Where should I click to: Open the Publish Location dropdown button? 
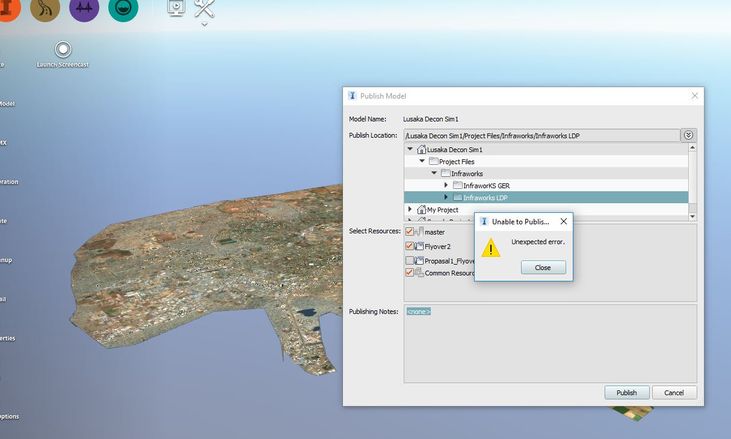689,136
